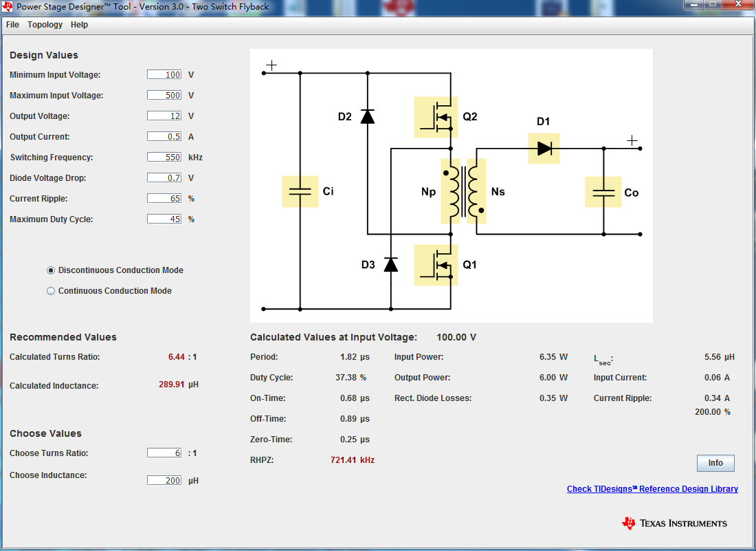Click the Choose Turns Ratio field

click(164, 453)
